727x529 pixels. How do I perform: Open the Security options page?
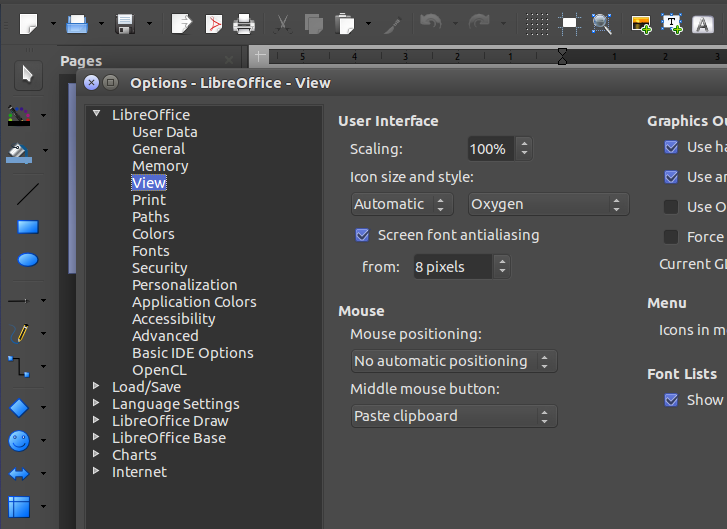coord(159,268)
